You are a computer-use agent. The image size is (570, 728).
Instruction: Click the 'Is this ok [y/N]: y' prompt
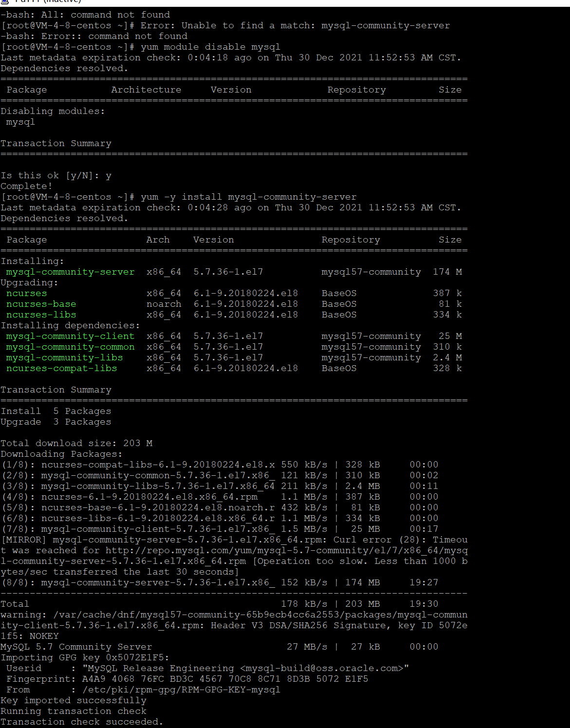56,176
